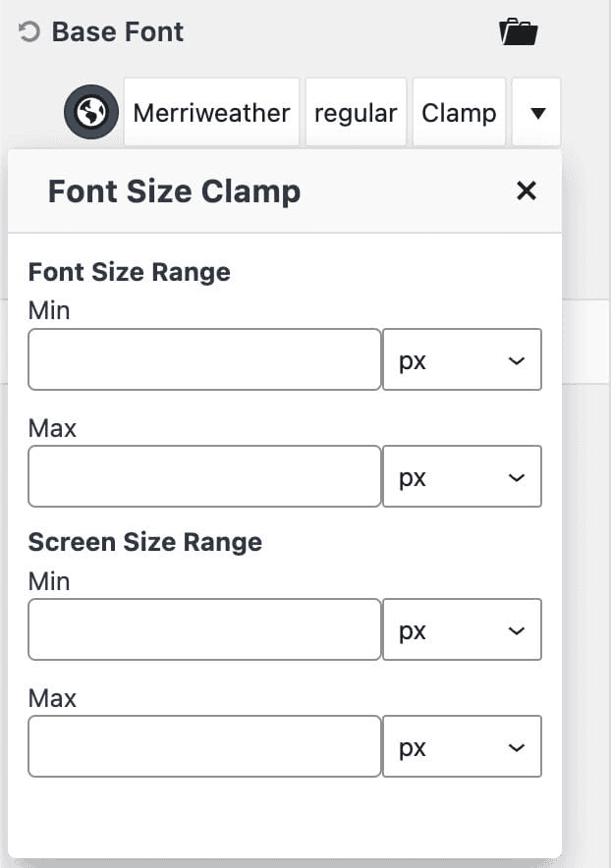Click the Font Size Range heading
The width and height of the screenshot is (611, 868).
click(129, 272)
